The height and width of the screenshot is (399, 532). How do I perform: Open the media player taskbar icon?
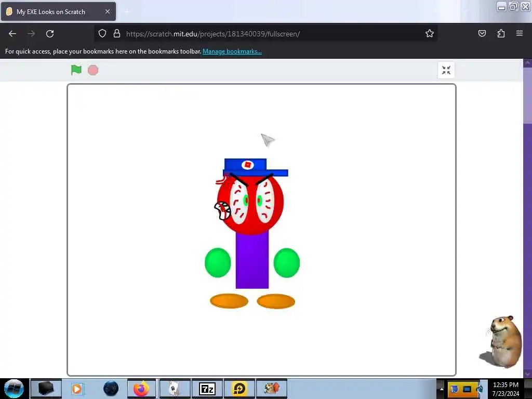[77, 389]
